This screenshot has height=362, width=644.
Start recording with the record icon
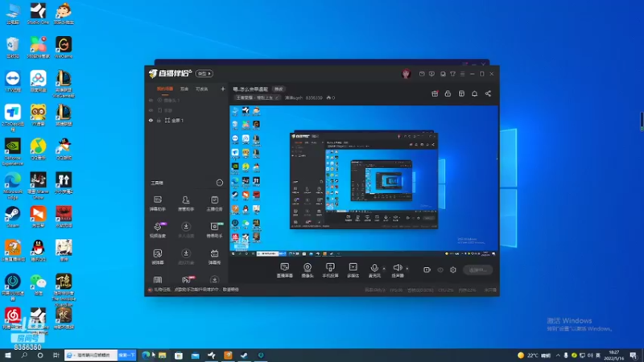point(427,269)
